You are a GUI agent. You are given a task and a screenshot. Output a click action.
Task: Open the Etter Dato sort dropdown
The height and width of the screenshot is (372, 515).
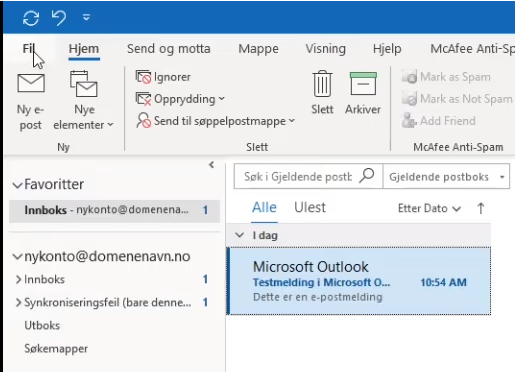point(429,209)
